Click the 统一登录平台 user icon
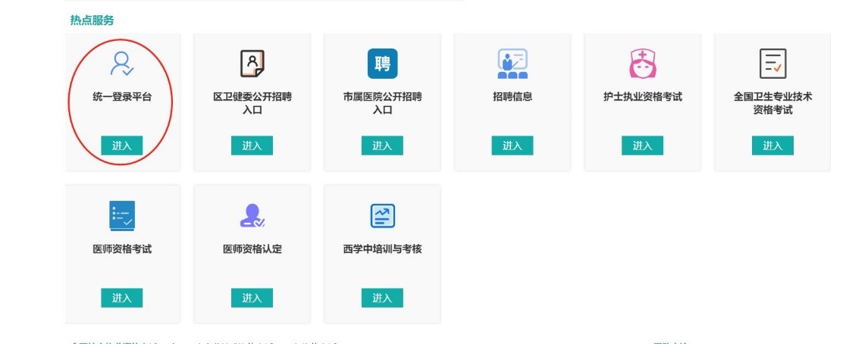Image resolution: width=868 pixels, height=344 pixels. pos(121,64)
